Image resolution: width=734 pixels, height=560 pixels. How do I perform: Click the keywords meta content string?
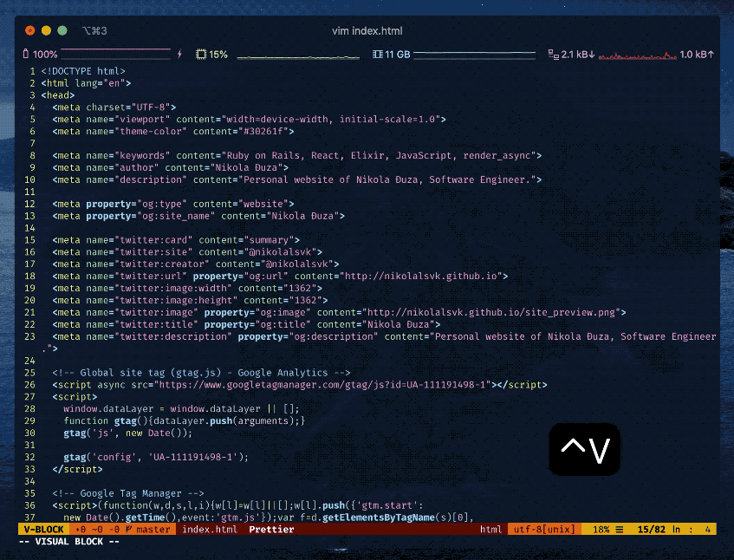tap(380, 155)
